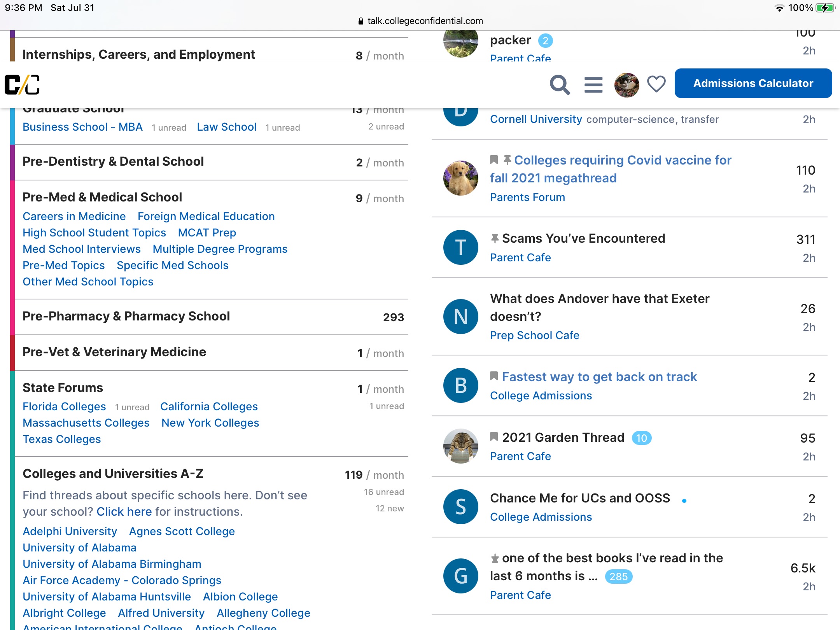Open New York Colleges forum

point(210,423)
